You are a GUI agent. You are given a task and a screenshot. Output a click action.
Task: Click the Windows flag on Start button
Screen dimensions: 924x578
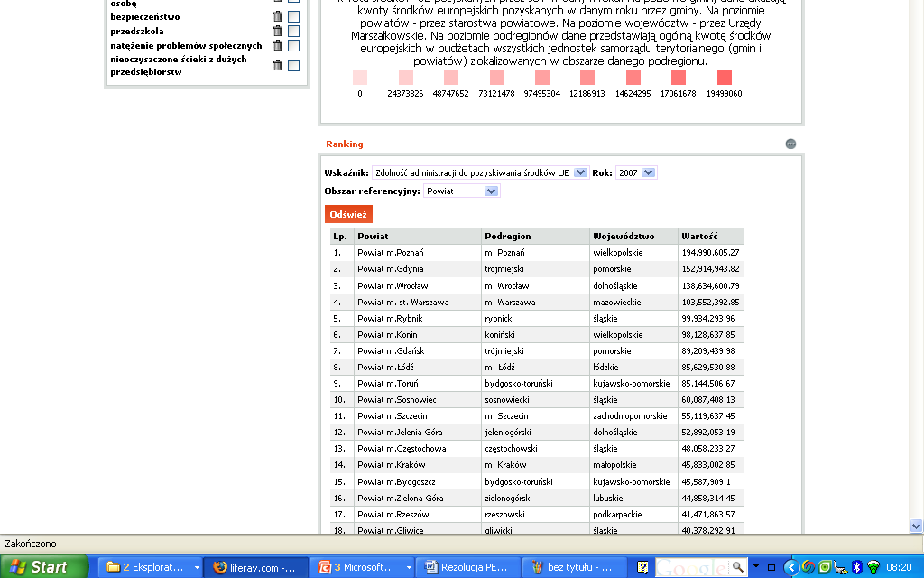pyautogui.click(x=17, y=567)
